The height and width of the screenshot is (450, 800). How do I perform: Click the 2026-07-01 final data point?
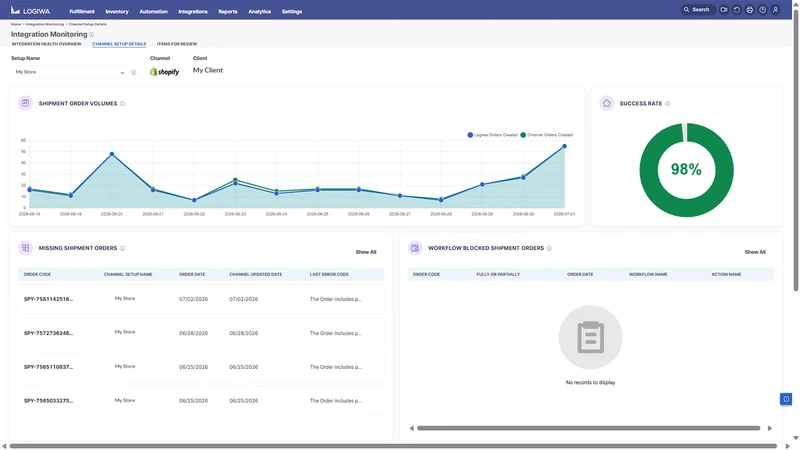tap(564, 146)
